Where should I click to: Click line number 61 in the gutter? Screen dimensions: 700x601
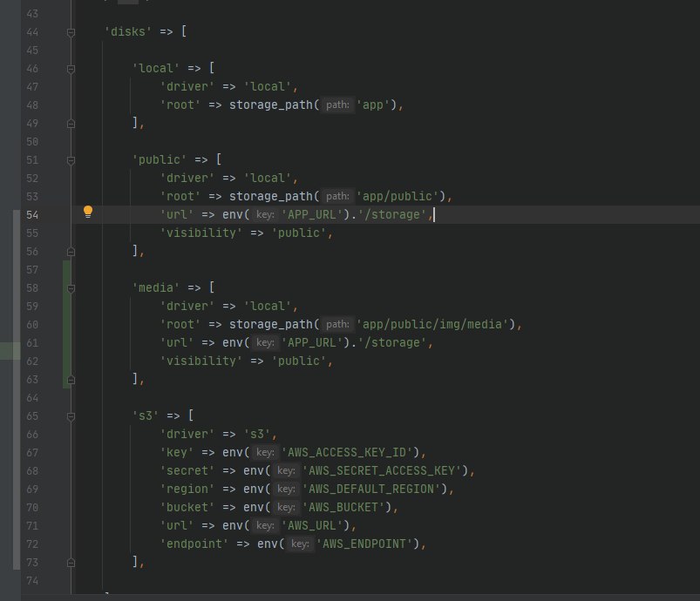(x=32, y=343)
